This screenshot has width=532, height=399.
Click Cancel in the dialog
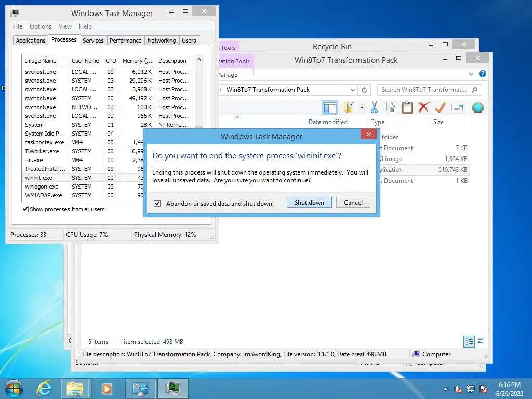[353, 203]
